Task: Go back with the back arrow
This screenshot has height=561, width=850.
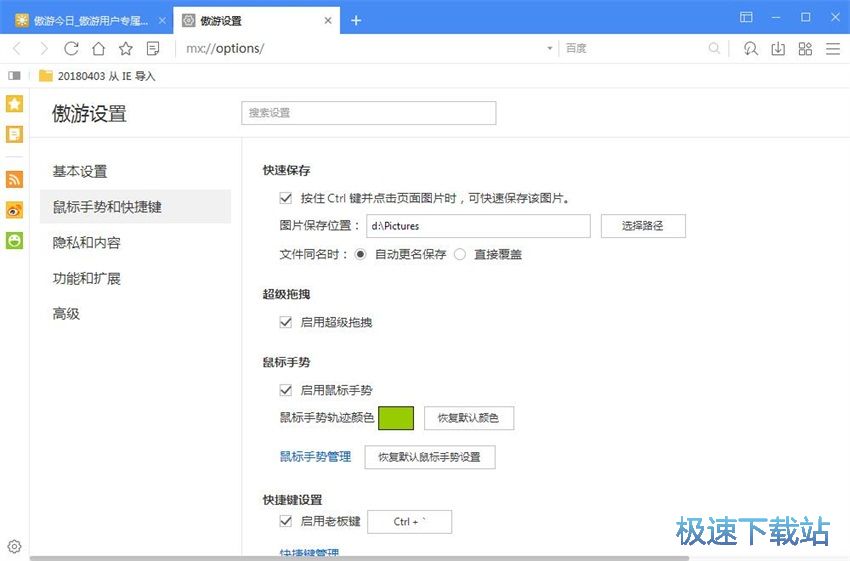Action: pyautogui.click(x=17, y=49)
